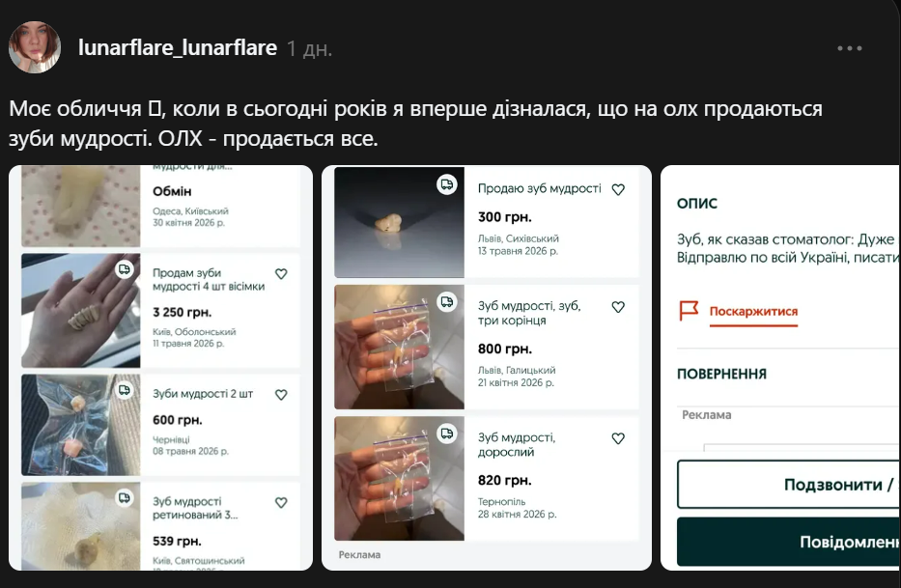Viewport: 901px width, 588px height.
Task: Favorite the 'Зуб мудрості, зуб, три корінця' listing
Action: [618, 307]
